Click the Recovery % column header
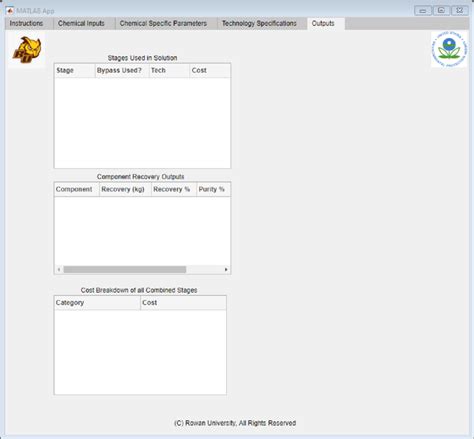Viewport: 474px width, 439px height. (x=174, y=189)
